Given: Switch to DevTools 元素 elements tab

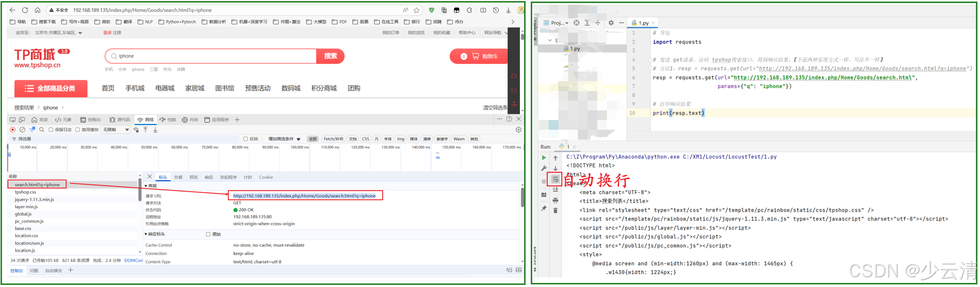Looking at the screenshot, I should [63, 119].
